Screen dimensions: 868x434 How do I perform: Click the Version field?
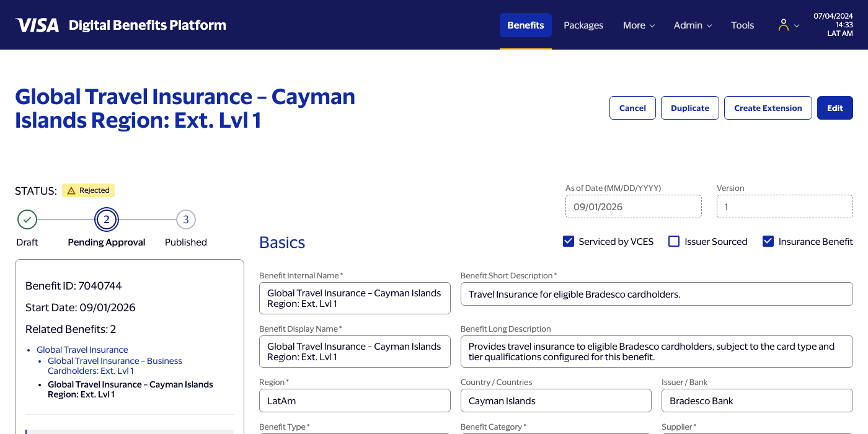click(785, 206)
